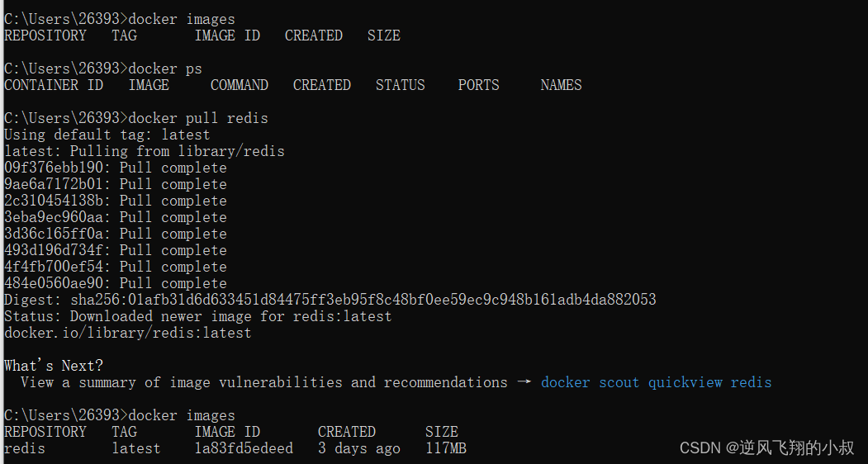Select the image ID 1a83fd5edeed
The width and height of the screenshot is (868, 464).
pos(244,448)
